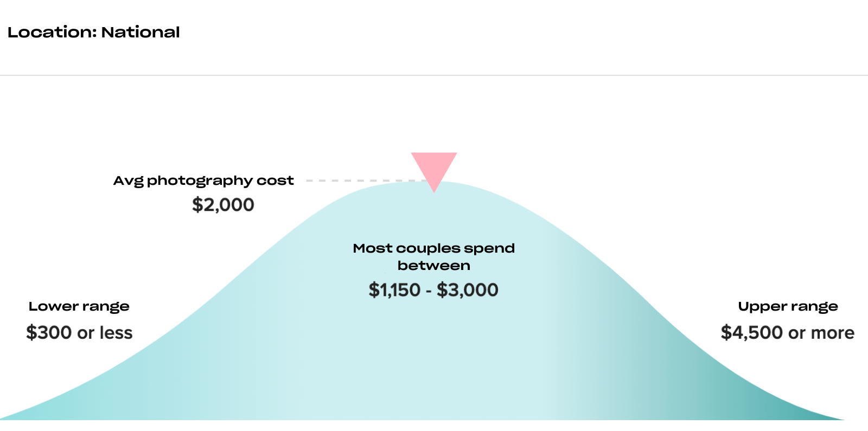This screenshot has height=431, width=868.
Task: Select the '$300 or less' value
Action: point(79,332)
